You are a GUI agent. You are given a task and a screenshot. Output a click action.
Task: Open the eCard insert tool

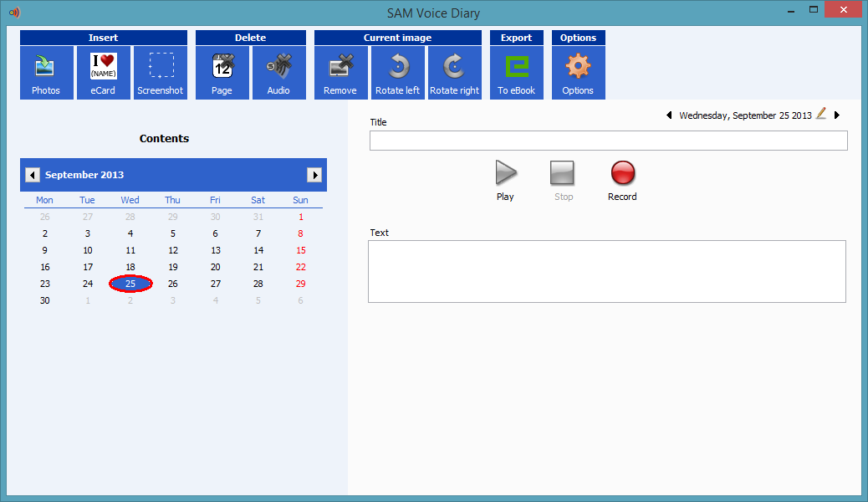point(104,73)
